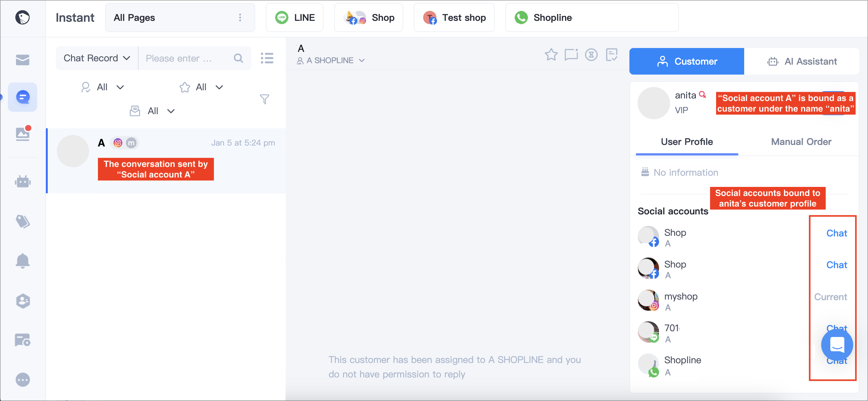Viewport: 868px width, 401px height.
Task: Click the 701 LINE account avatar
Action: 648,332
